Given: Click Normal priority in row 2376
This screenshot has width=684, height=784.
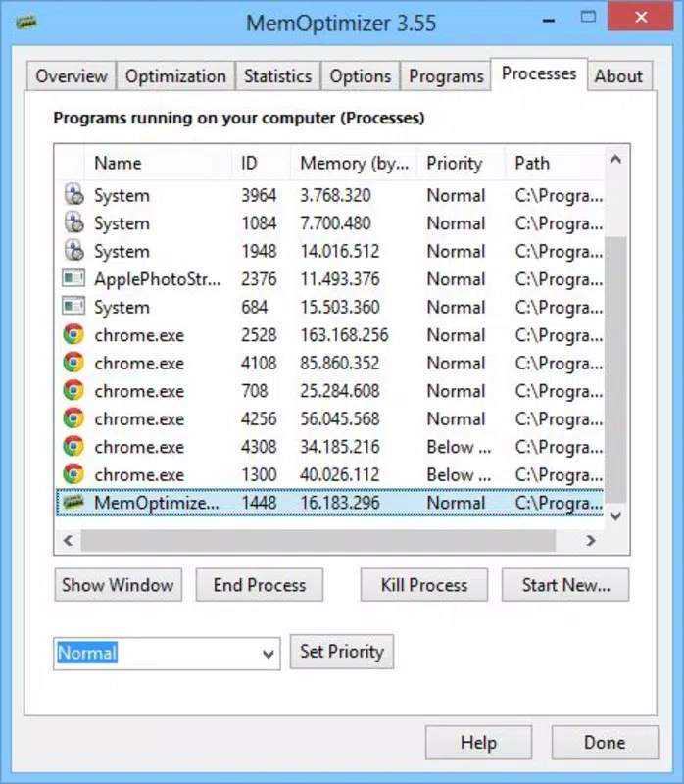Looking at the screenshot, I should [456, 279].
